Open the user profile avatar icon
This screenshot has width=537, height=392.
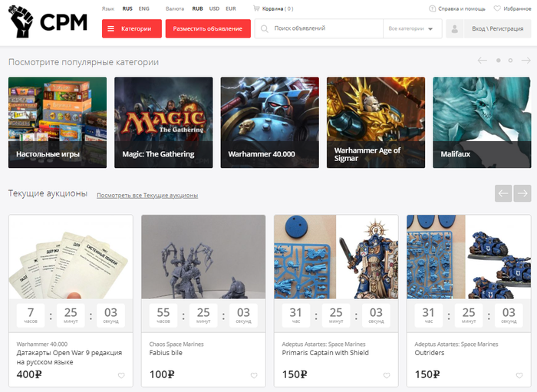click(x=454, y=28)
